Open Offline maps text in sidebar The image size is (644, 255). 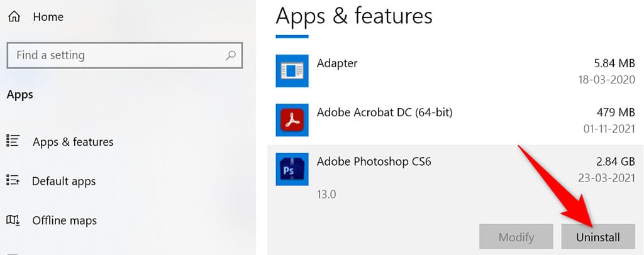pyautogui.click(x=64, y=221)
